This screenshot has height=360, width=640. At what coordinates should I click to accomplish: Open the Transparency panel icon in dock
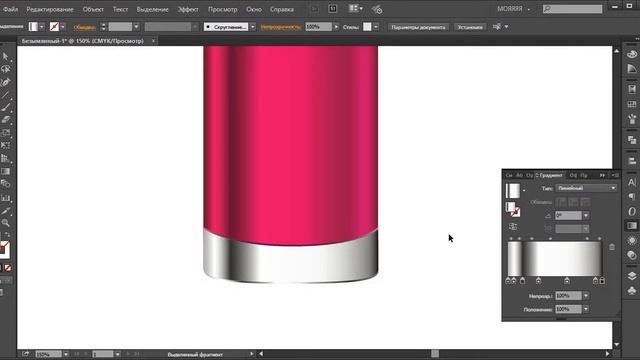632,255
